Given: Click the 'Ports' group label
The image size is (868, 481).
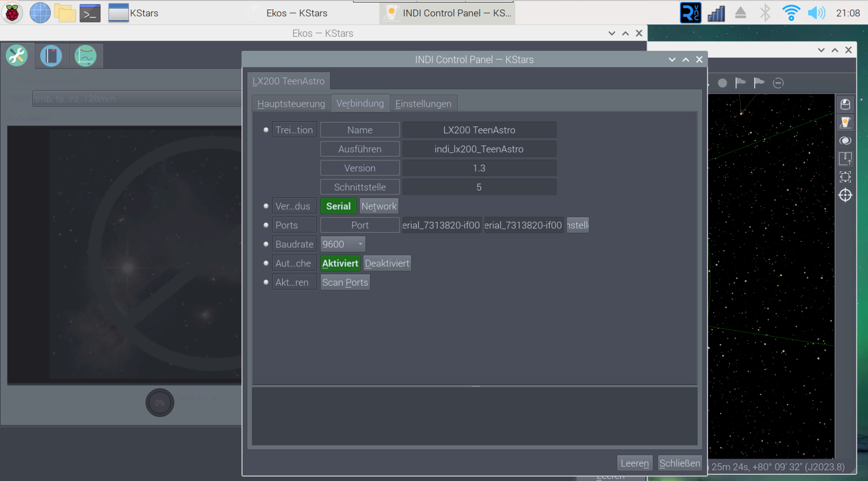Looking at the screenshot, I should [294, 225].
